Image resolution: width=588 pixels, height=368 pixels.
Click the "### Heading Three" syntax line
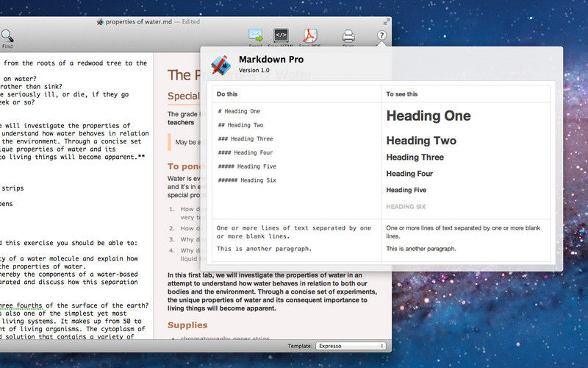click(x=245, y=139)
